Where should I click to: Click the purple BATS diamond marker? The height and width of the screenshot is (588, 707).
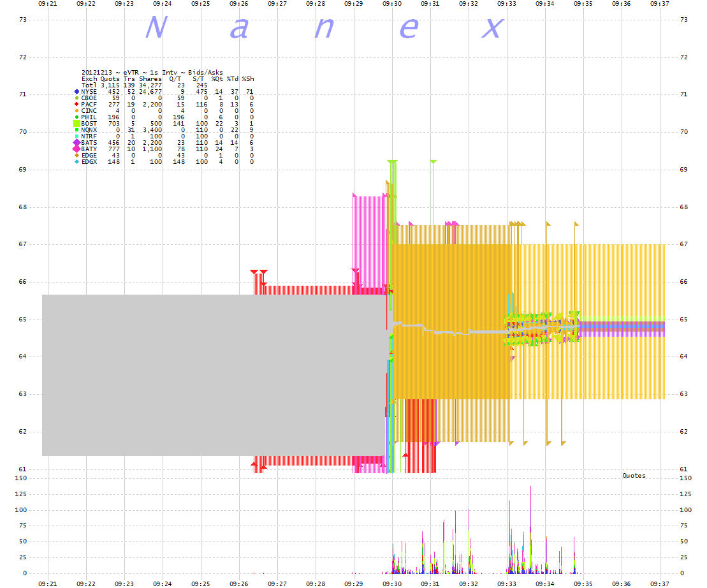77,142
